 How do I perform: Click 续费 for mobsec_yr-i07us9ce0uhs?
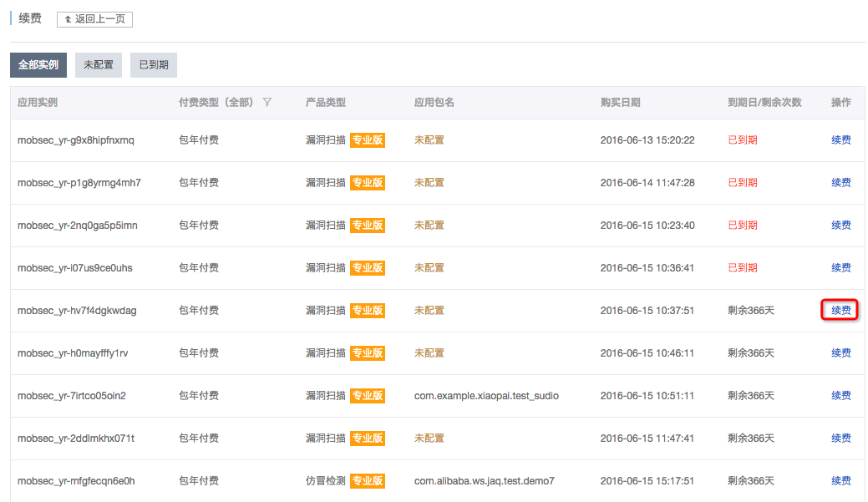(x=840, y=268)
